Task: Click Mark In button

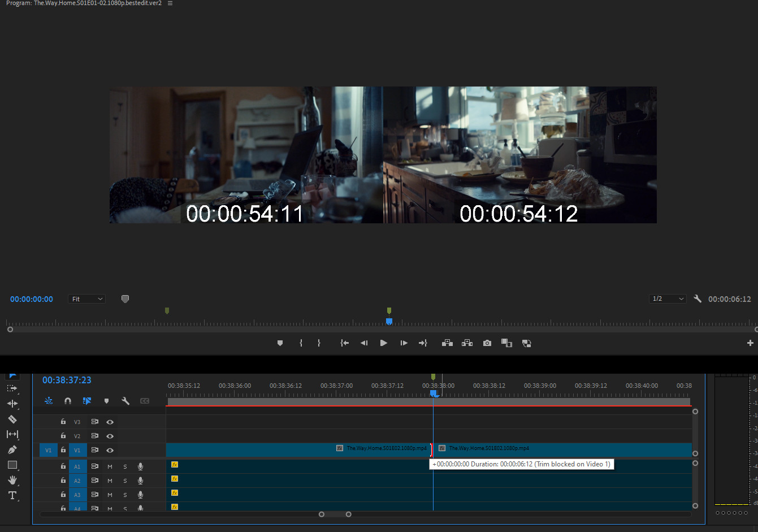Action: pyautogui.click(x=301, y=343)
